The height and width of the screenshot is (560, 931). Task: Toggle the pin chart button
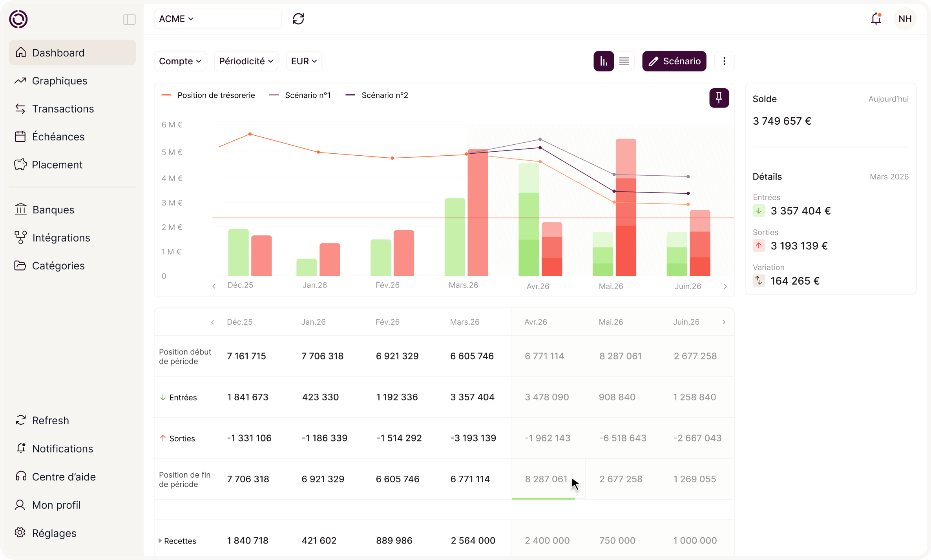click(719, 98)
